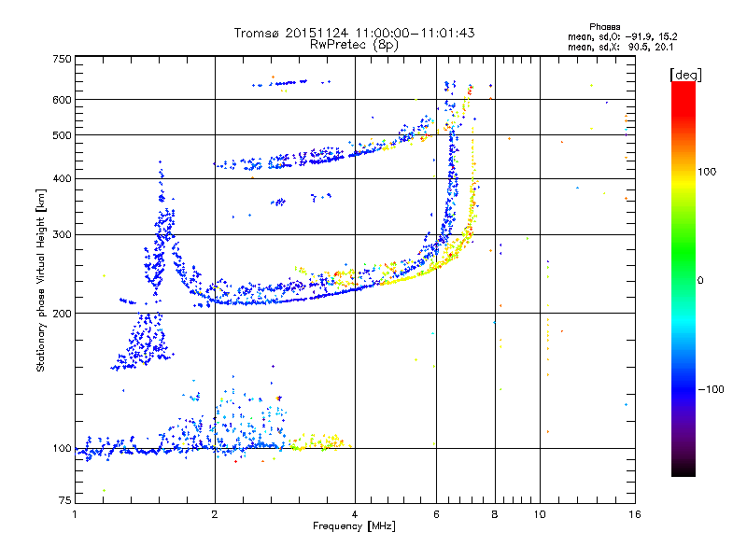Screen dimensions: 747x560
Task: Click the '2' frequency axis tick label
Action: [x=215, y=514]
